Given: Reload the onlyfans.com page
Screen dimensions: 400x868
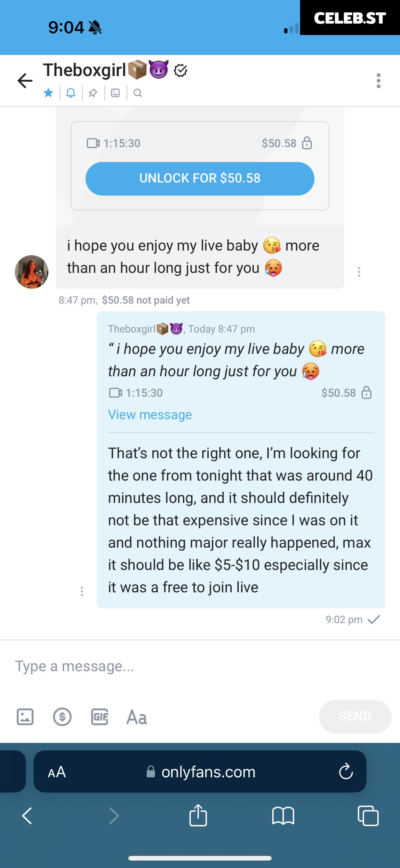Looking at the screenshot, I should point(346,771).
